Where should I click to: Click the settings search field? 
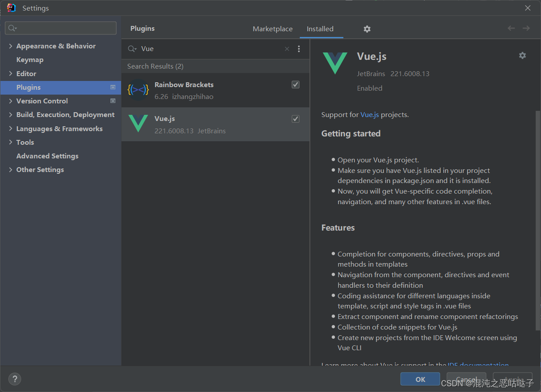pos(61,28)
